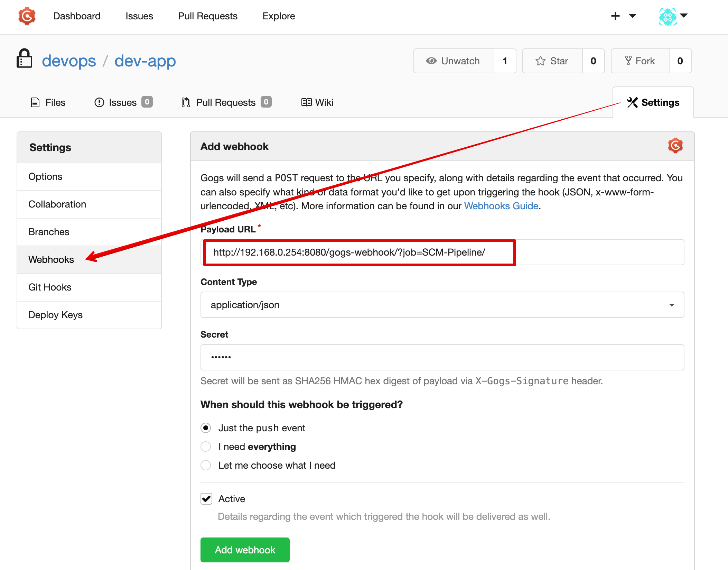Screen dimensions: 728x570
Task: Select the Settings tab
Action: tap(653, 102)
